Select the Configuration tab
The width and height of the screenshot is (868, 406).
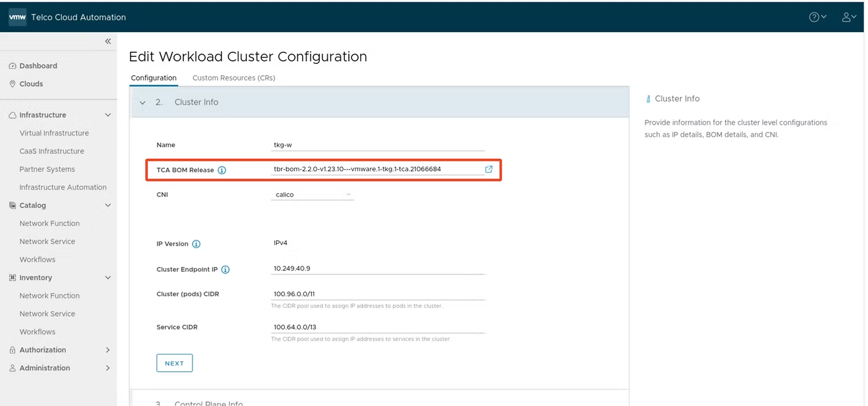click(153, 77)
